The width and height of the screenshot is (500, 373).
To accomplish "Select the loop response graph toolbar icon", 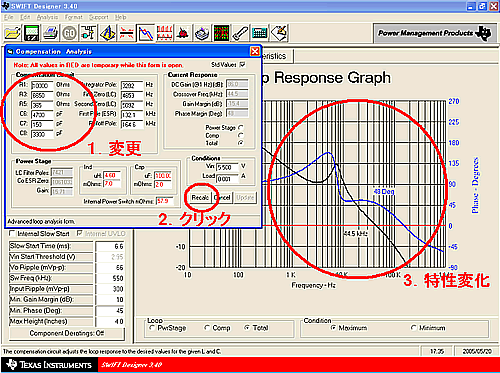I will (x=146, y=33).
